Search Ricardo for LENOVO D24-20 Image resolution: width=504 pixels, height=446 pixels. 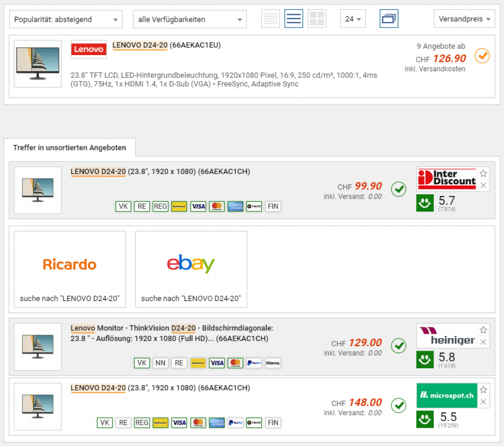70,269
